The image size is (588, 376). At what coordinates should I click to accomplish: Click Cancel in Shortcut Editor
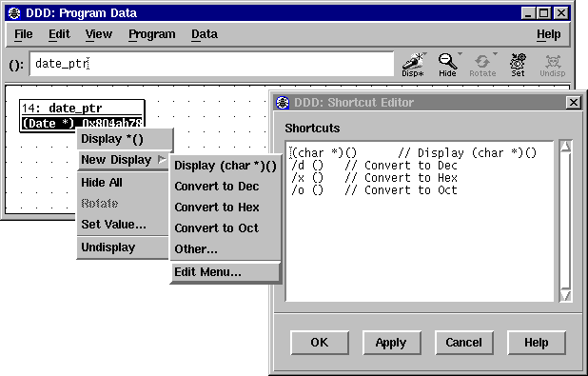tap(464, 343)
